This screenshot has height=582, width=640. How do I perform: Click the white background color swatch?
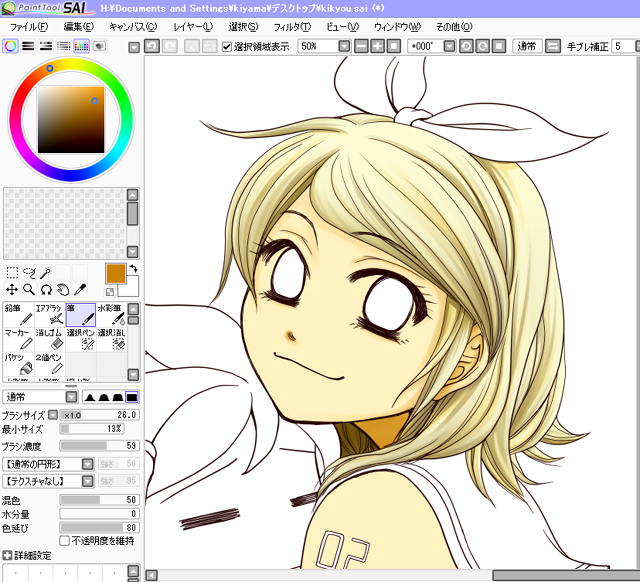coord(133,290)
